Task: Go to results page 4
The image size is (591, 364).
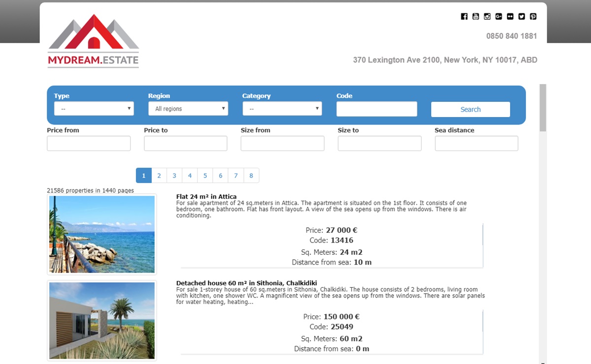Action: point(190,176)
